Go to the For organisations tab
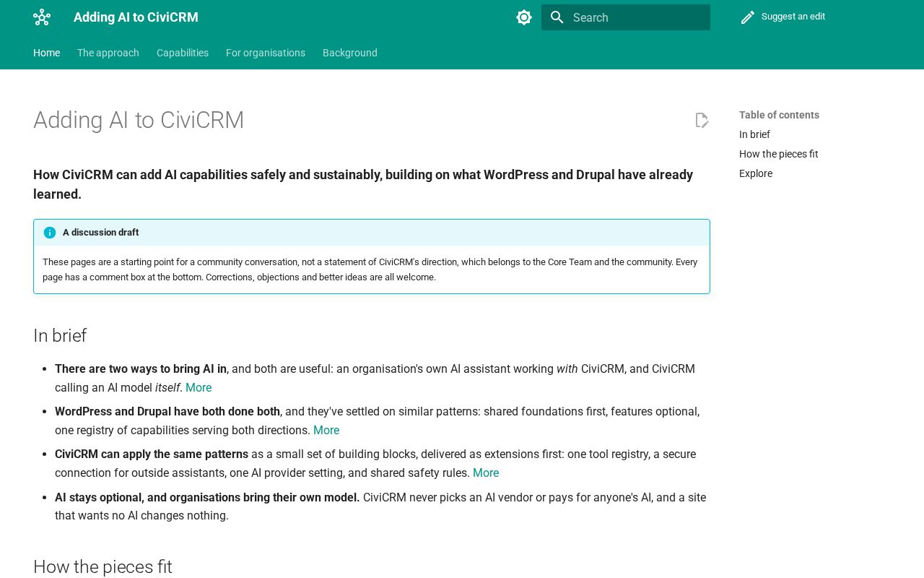This screenshot has height=578, width=924. (266, 53)
